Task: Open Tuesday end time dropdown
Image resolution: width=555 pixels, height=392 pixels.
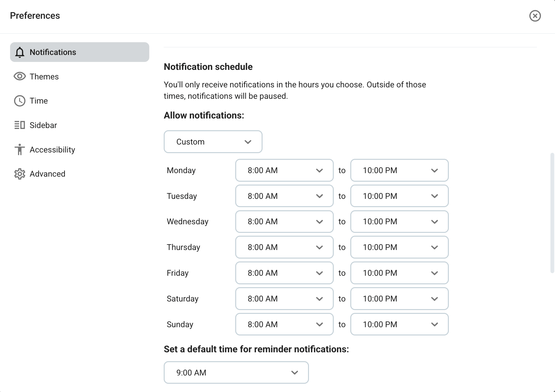Action: pos(399,196)
